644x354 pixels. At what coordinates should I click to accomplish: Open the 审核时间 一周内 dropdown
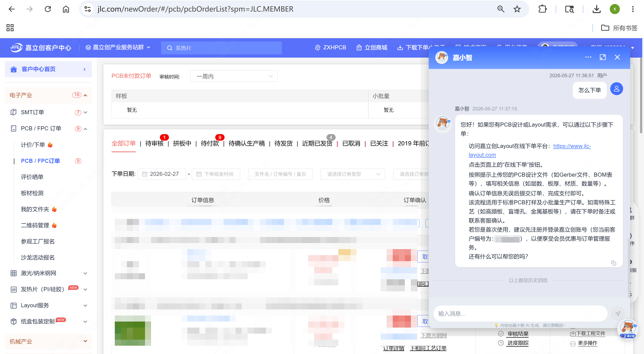coord(234,76)
